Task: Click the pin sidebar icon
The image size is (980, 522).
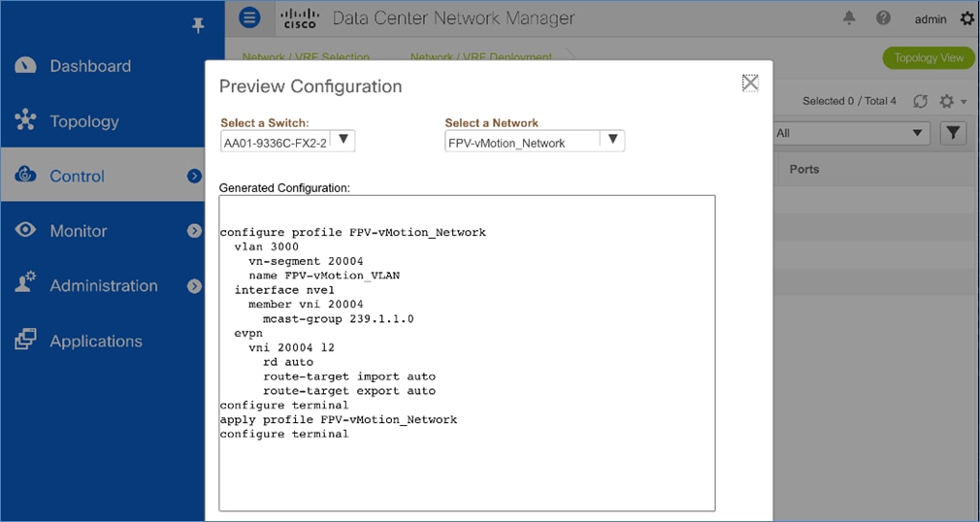Action: click(198, 25)
